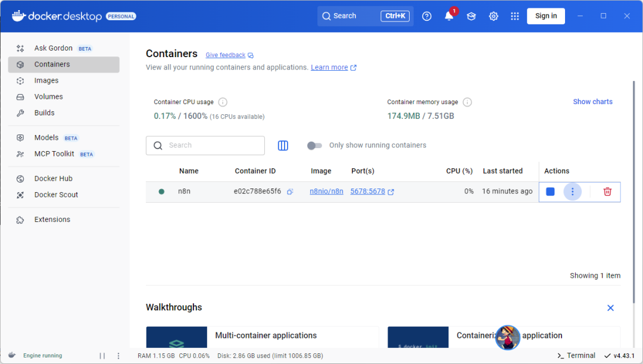Click the Port(s) column header
This screenshot has width=643, height=364.
363,171
